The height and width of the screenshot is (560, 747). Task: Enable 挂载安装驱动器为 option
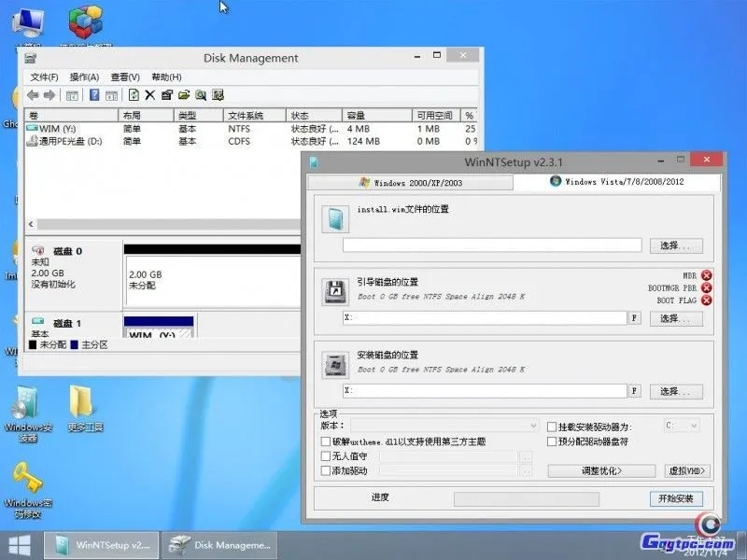tap(550, 426)
